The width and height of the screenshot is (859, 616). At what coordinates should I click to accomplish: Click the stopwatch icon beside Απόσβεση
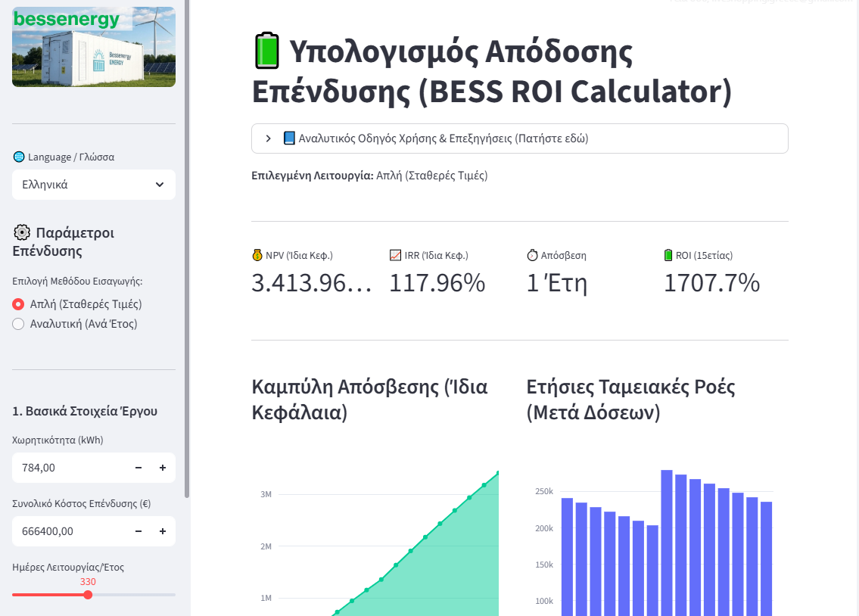click(x=532, y=256)
